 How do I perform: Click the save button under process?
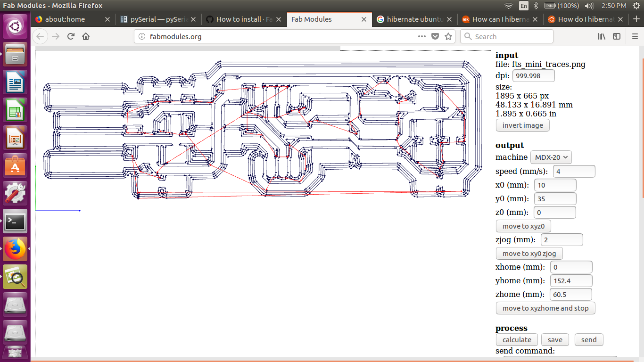coord(555,340)
